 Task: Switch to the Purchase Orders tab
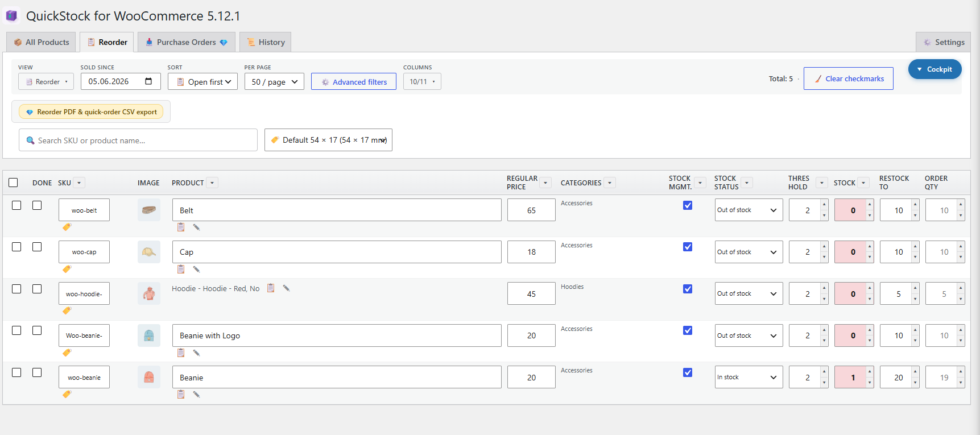[187, 42]
